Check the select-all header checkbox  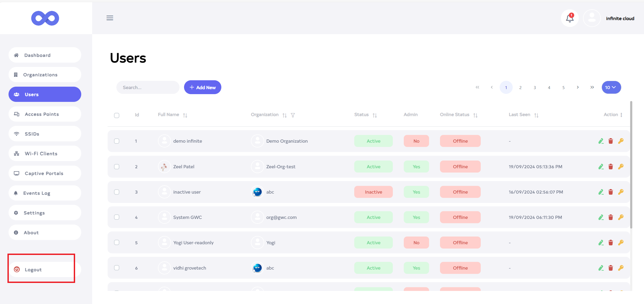(117, 115)
